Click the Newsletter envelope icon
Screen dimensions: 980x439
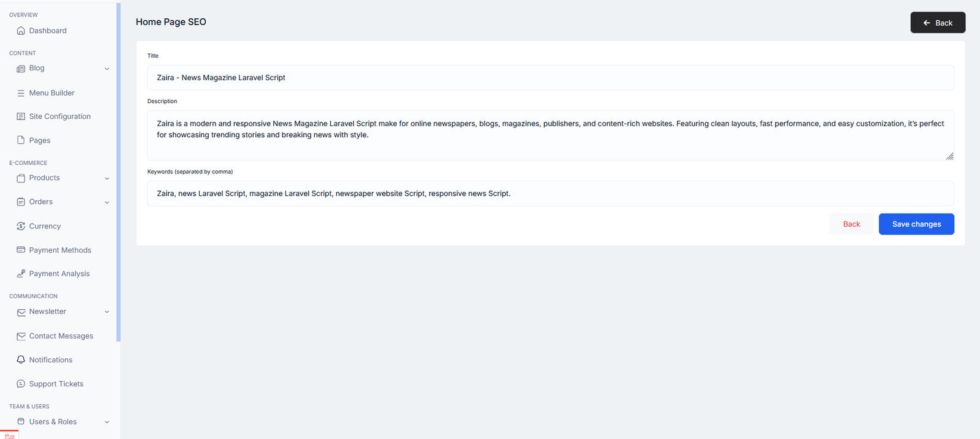click(21, 312)
